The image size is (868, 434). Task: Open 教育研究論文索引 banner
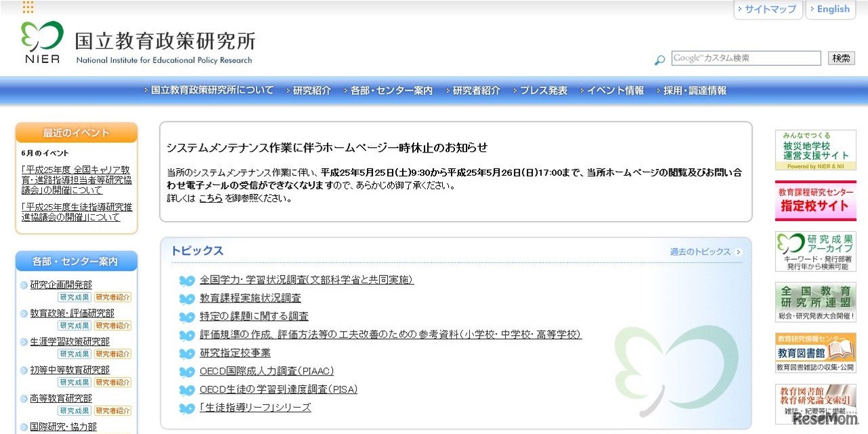(816, 404)
